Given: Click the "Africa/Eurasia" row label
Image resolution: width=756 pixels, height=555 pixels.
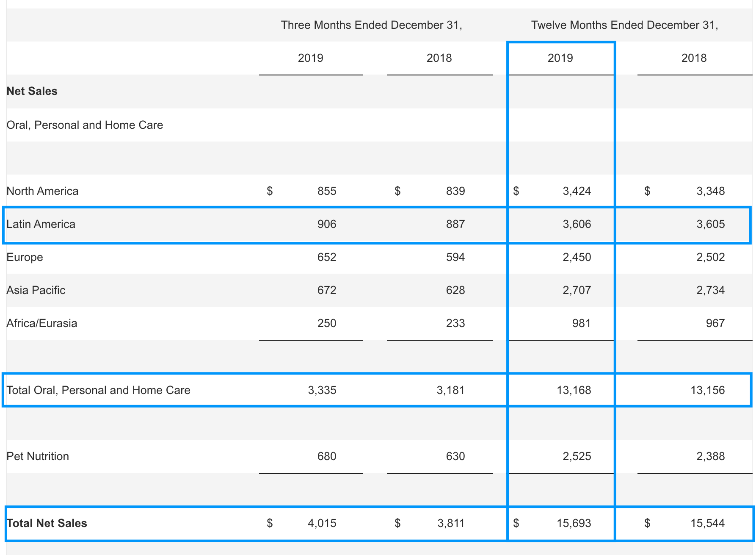Looking at the screenshot, I should (x=42, y=323).
